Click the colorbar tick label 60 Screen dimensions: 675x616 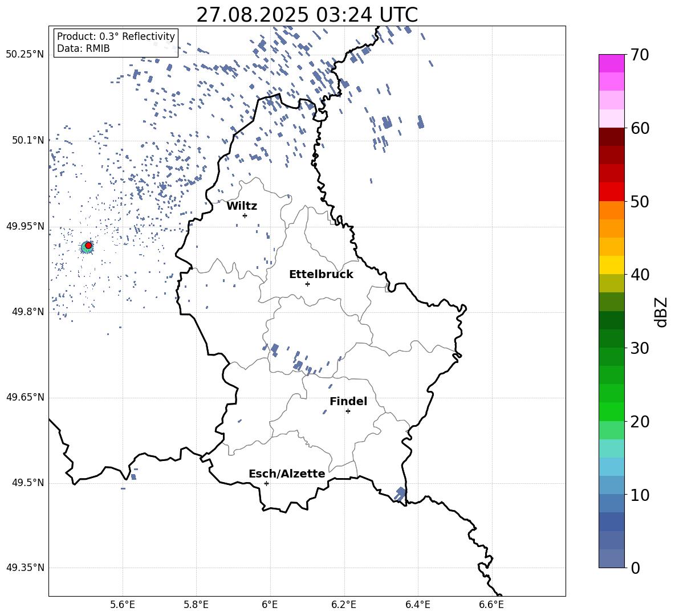click(640, 128)
